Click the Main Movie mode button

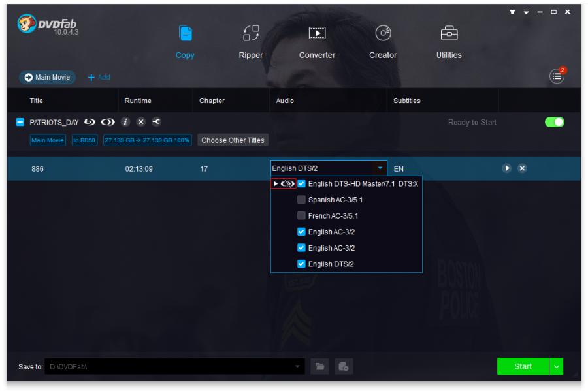47,77
